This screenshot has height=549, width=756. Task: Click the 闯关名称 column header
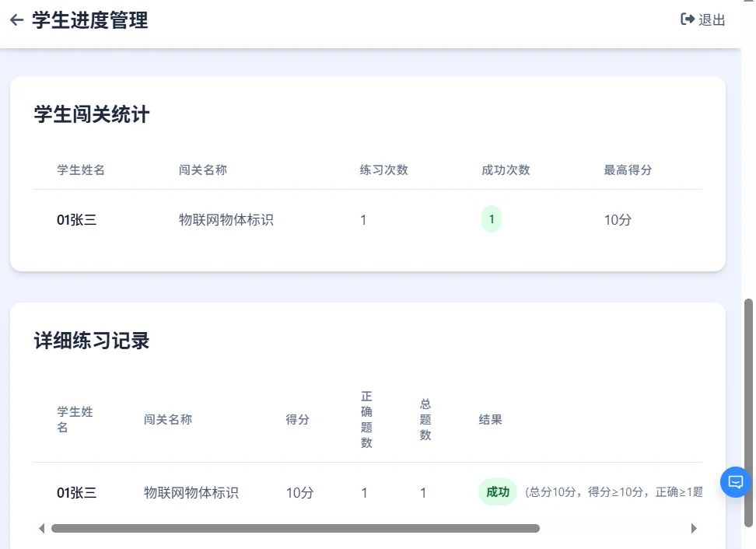point(201,170)
